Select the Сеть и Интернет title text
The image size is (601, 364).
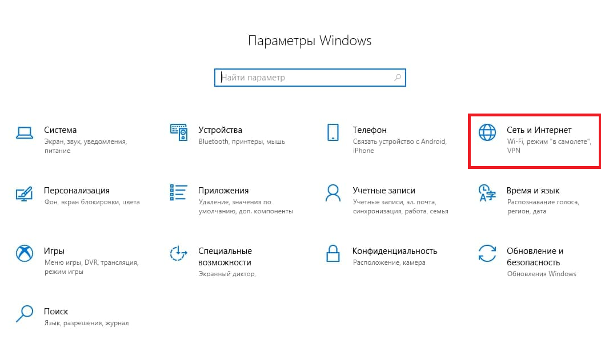[539, 130]
